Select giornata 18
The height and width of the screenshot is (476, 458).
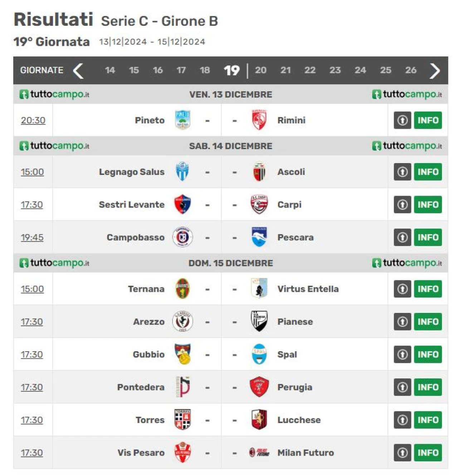click(205, 70)
